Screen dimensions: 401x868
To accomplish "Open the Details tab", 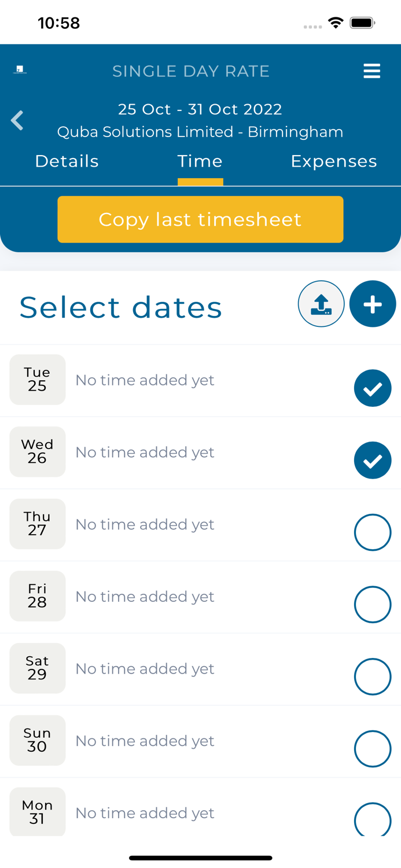I will tap(67, 161).
